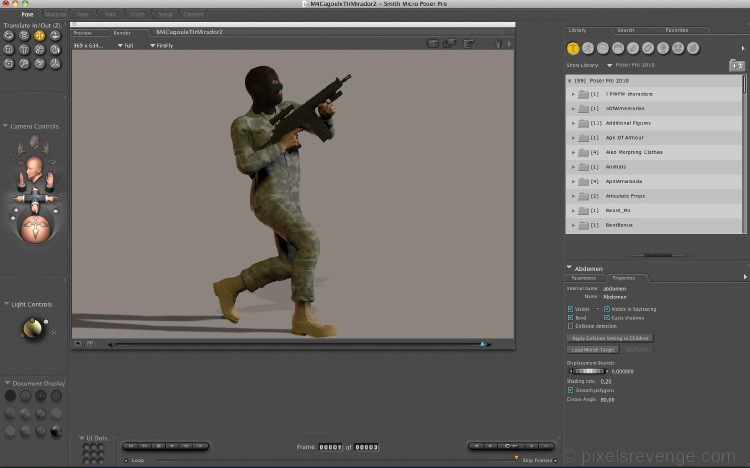
Task: Click the head camera control
Action: [34, 168]
